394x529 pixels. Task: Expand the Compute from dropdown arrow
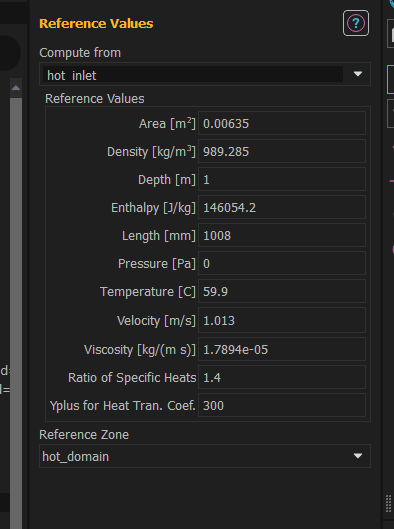pos(358,74)
